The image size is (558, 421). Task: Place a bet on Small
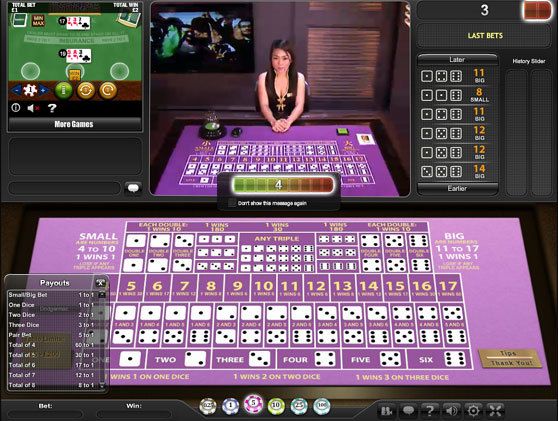98,251
